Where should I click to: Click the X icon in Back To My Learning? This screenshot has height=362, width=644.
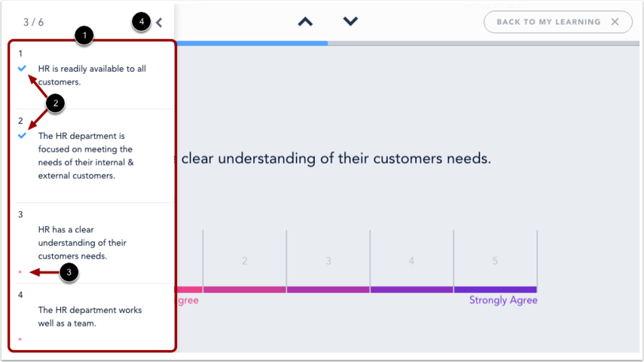(x=615, y=22)
